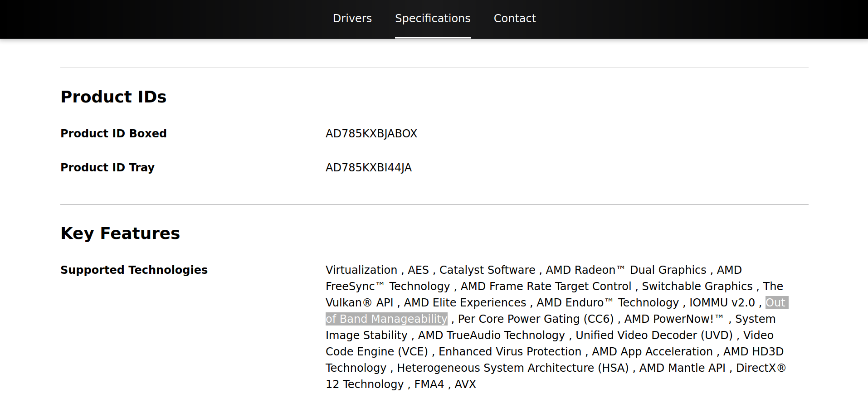Click AMD TrueAudio Technology text

[491, 335]
